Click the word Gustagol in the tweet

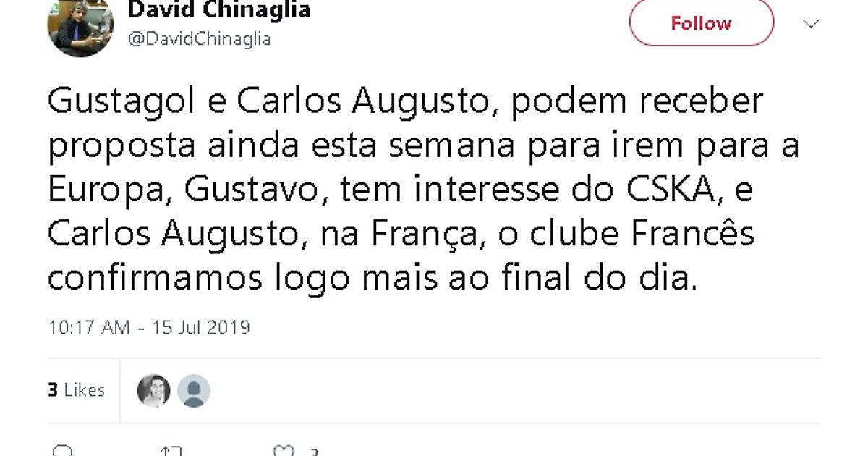[122, 103]
